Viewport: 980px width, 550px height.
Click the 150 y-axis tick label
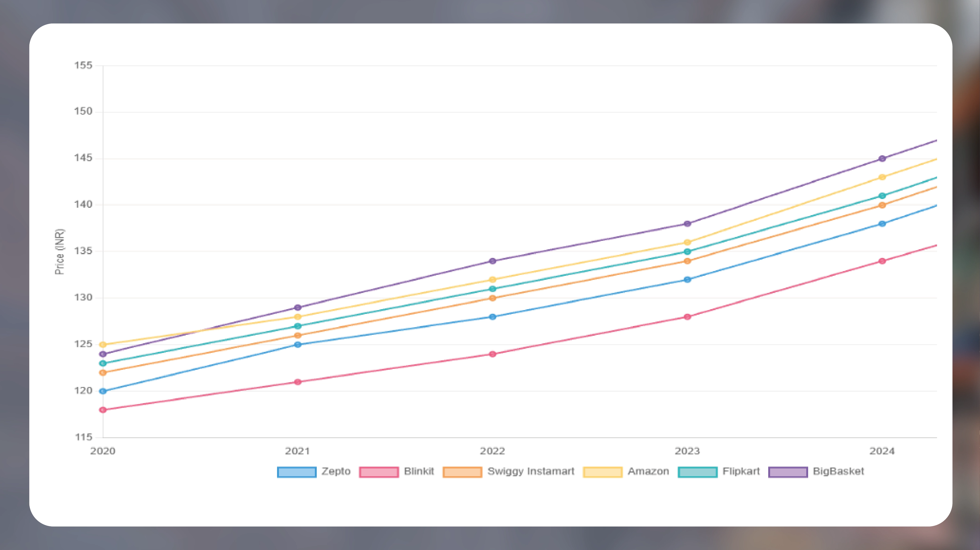click(83, 112)
